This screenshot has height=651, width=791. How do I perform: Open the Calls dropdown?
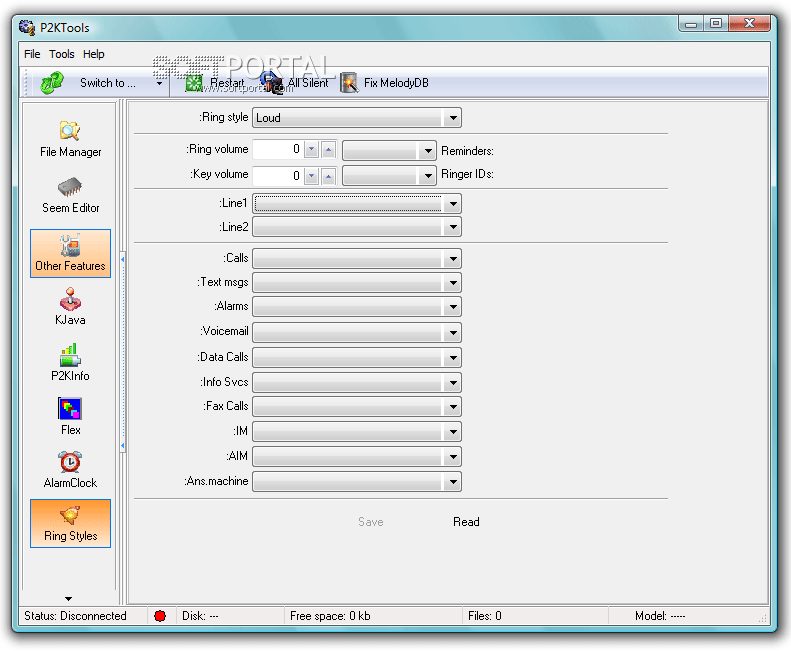click(357, 258)
